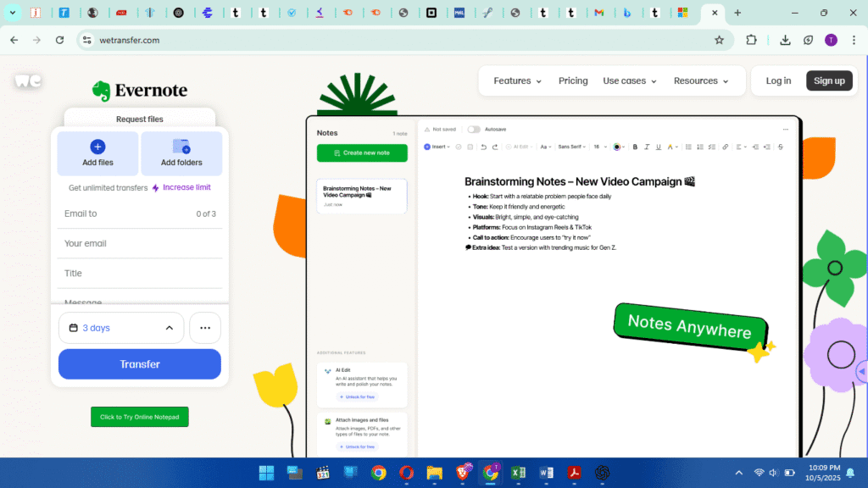Open ChatGPT from the taskbar

point(603,473)
